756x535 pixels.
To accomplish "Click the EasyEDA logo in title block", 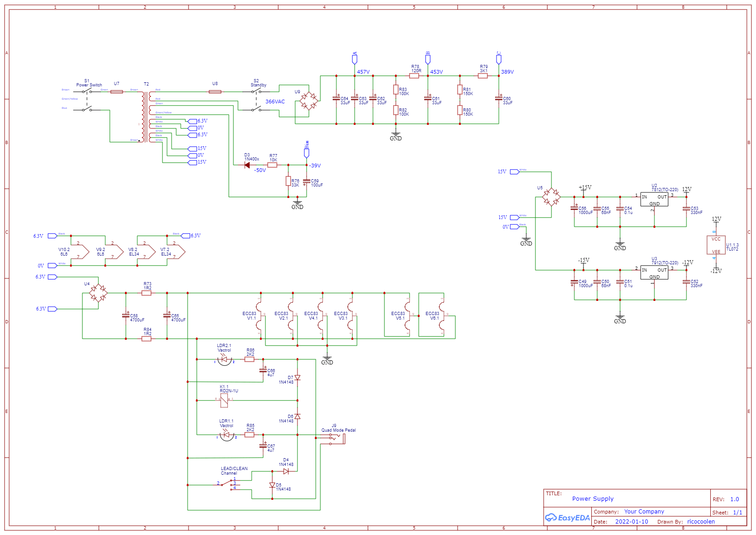I will [x=567, y=518].
